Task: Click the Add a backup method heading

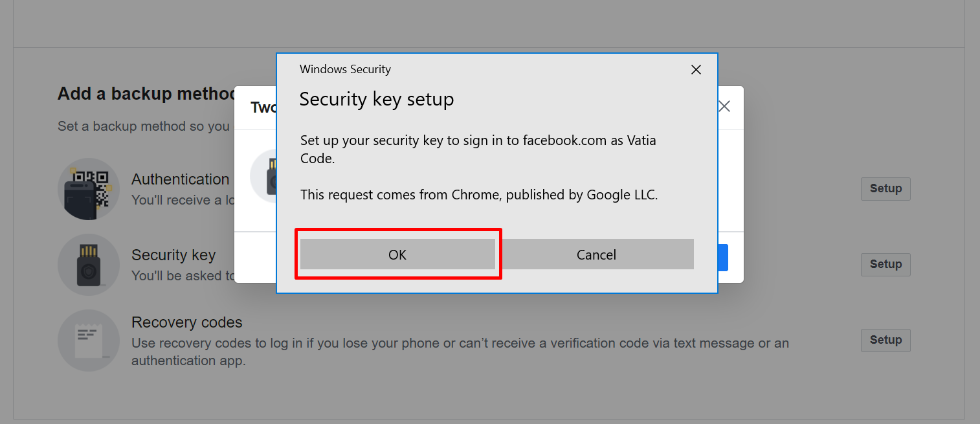Action: pyautogui.click(x=148, y=94)
